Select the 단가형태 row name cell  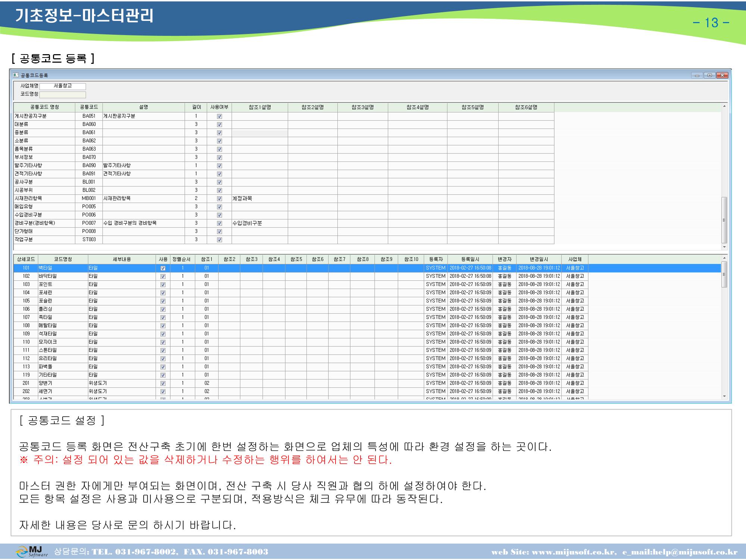44,231
